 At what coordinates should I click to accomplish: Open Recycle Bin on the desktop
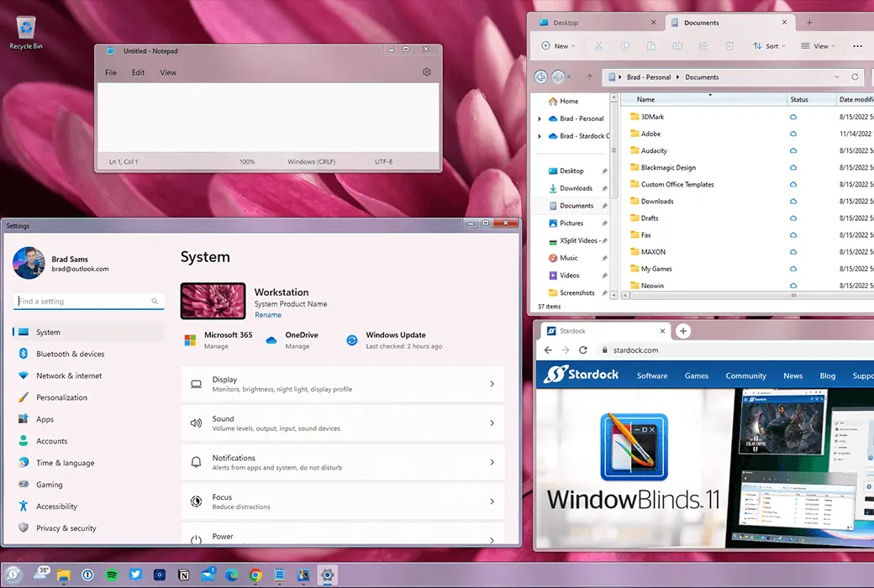tap(26, 33)
